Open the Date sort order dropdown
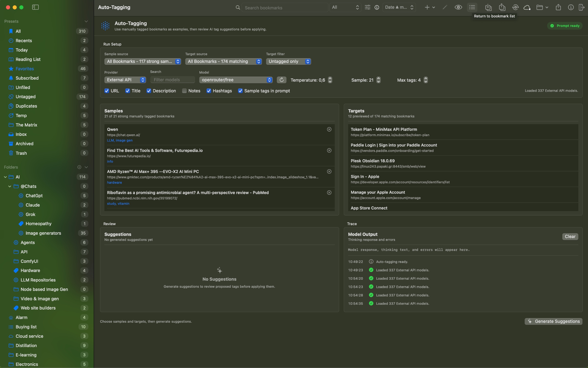Screen dimensions: 588x368 pyautogui.click(x=399, y=7)
